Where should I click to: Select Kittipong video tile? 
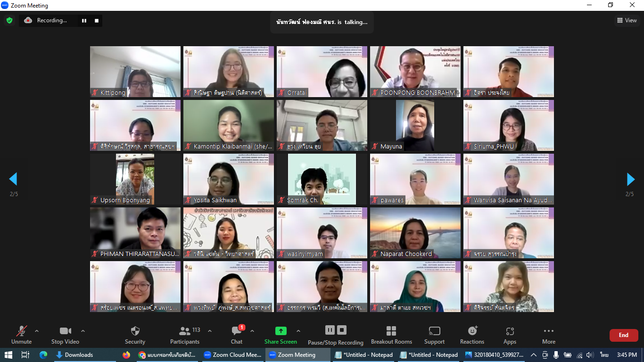(135, 72)
